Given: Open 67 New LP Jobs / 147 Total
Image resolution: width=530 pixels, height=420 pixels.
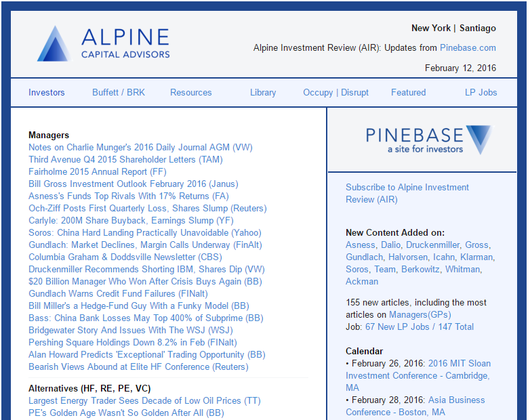Looking at the screenshot, I should click(x=419, y=327).
